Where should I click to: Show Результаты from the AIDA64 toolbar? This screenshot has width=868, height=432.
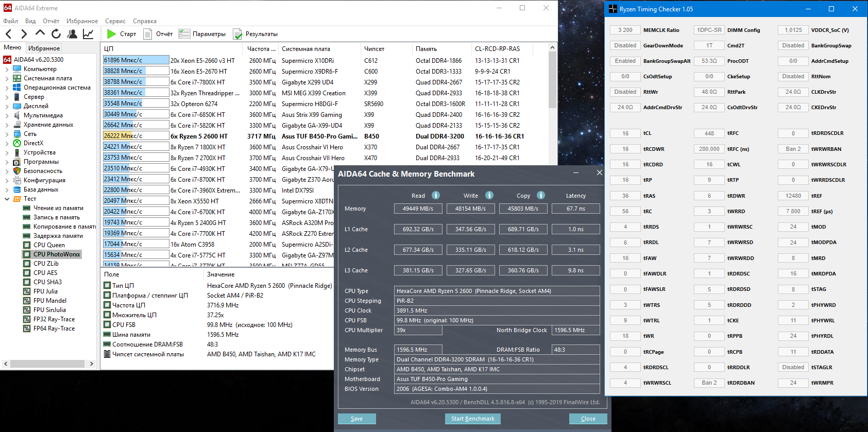[256, 34]
